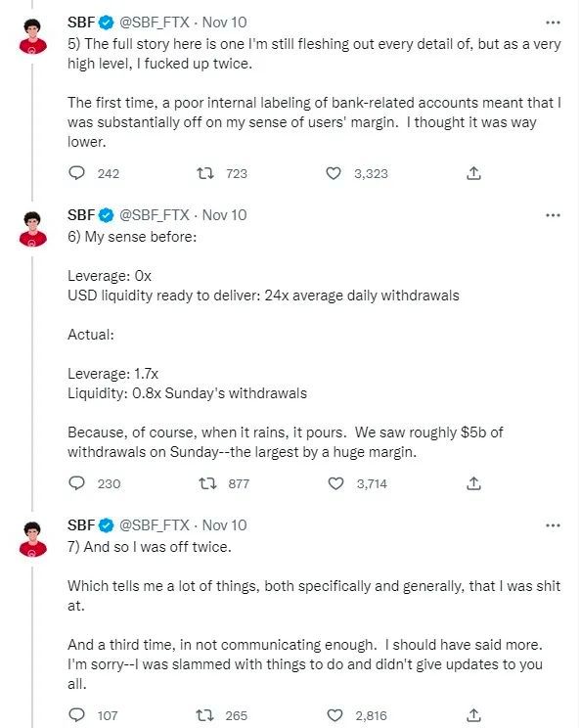Image resolution: width=580 pixels, height=728 pixels.
Task: Open @SBF_FTX handle on tweet 6
Action: [155, 215]
